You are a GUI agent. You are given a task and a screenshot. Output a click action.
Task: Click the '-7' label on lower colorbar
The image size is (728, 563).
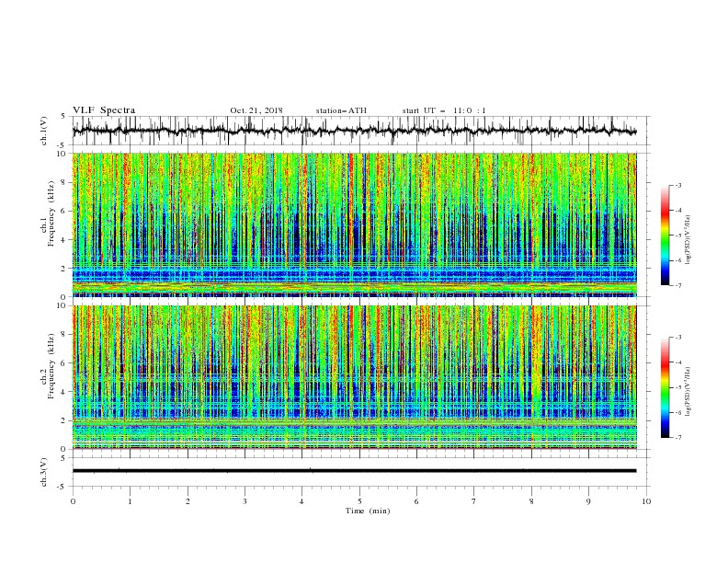[x=677, y=438]
